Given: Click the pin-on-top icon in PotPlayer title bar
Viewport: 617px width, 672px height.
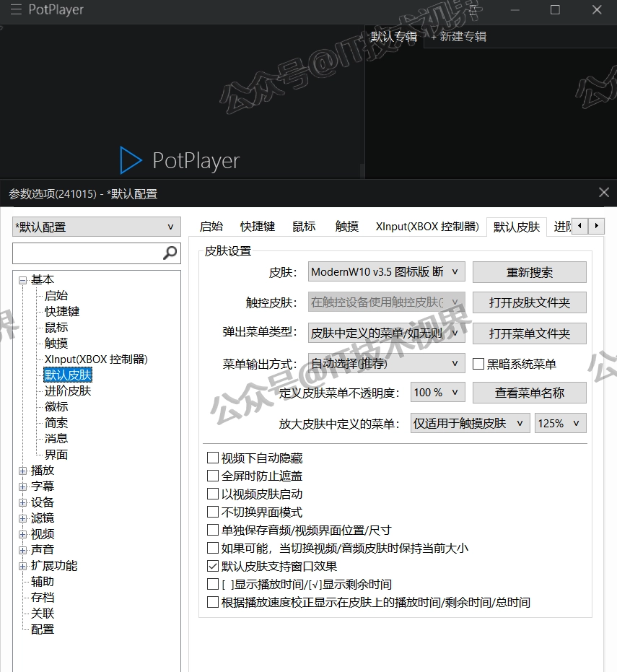Looking at the screenshot, I should (x=473, y=9).
